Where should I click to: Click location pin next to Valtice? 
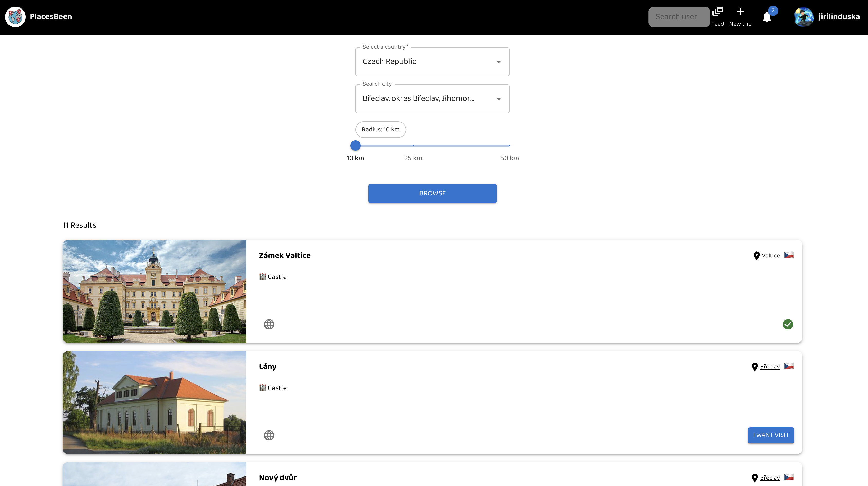[x=756, y=256]
